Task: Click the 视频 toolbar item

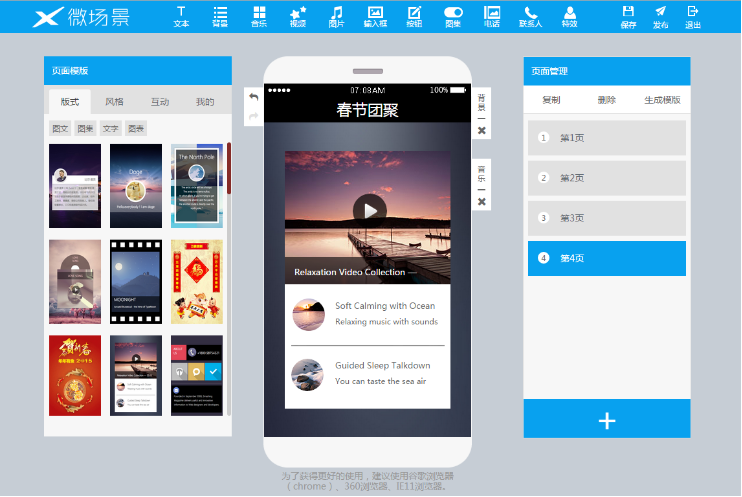Action: click(298, 15)
